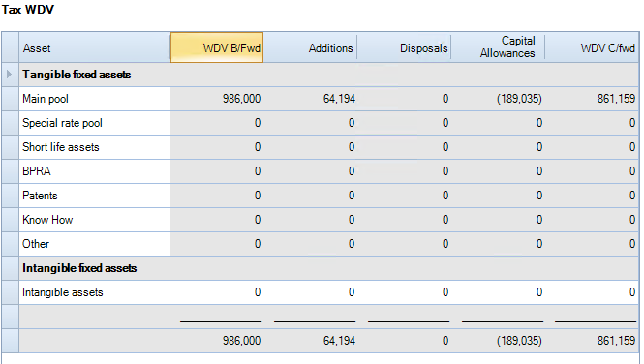Click Short life assets Capital Allowances cell

498,147
